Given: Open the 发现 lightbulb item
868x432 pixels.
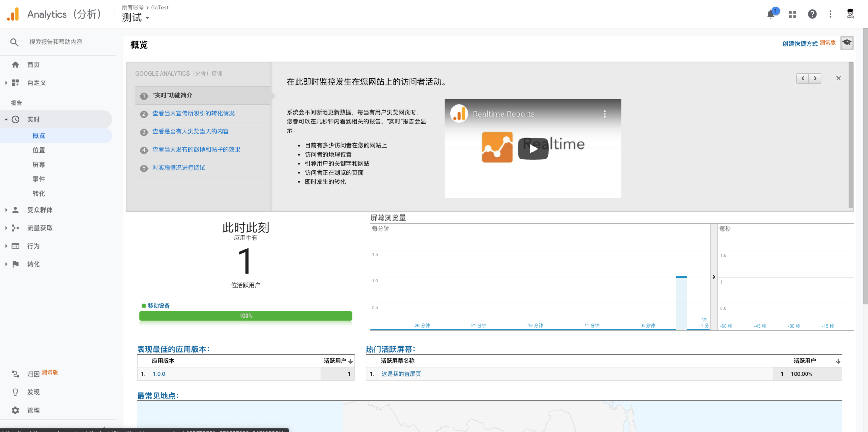Looking at the screenshot, I should point(33,392).
